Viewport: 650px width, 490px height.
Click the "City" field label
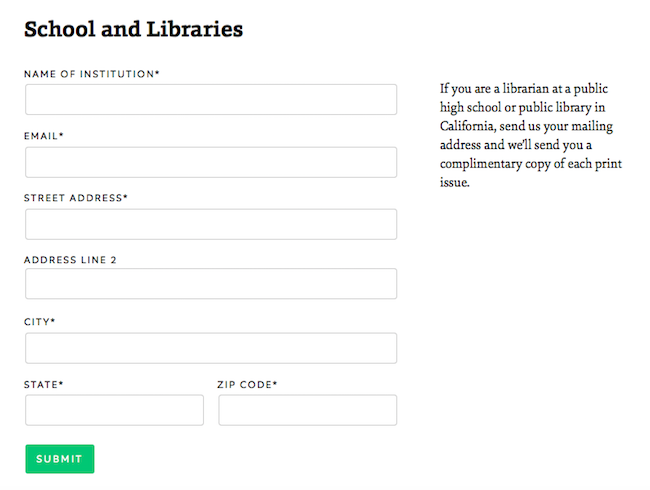tap(38, 322)
